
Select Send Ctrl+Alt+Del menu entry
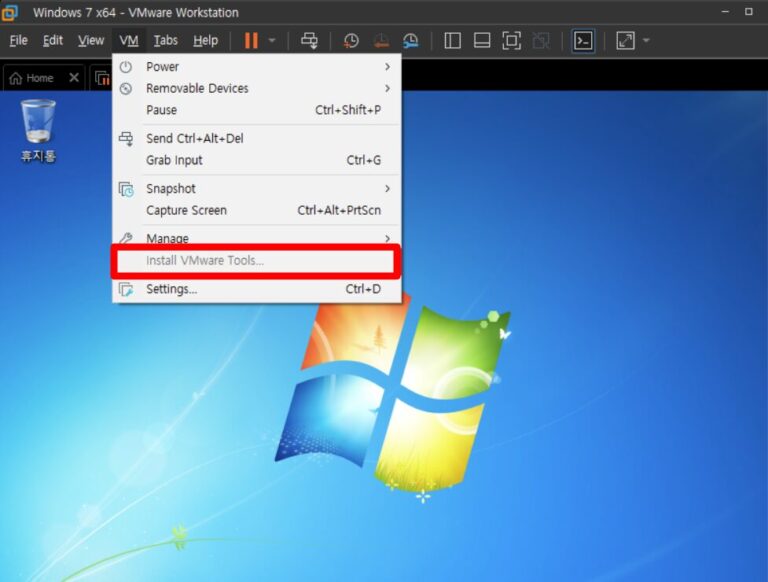click(x=257, y=139)
